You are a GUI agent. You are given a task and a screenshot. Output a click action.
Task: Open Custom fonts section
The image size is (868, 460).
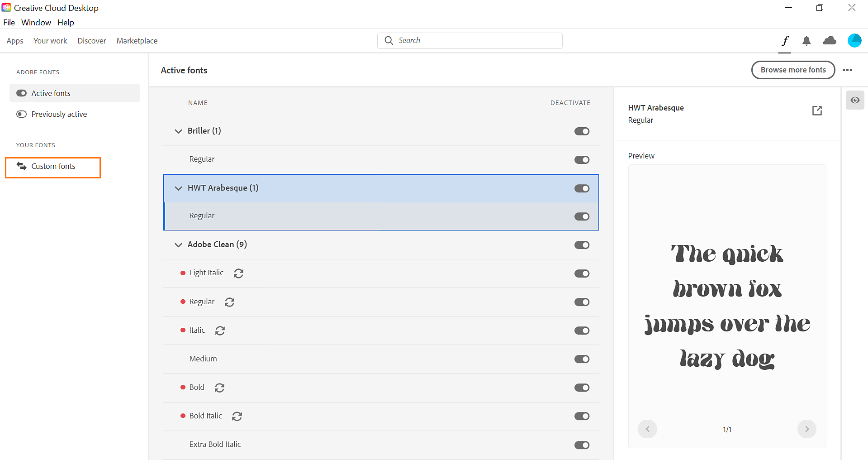(53, 168)
